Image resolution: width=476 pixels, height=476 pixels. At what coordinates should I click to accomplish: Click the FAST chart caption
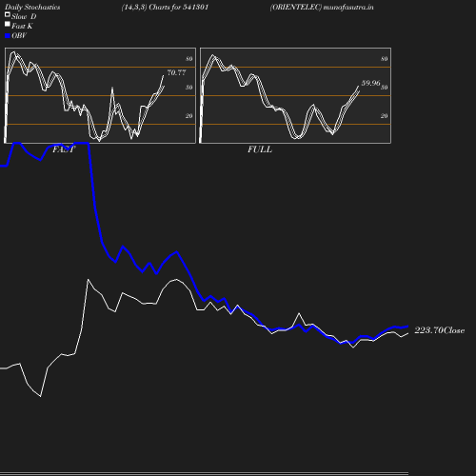(x=64, y=149)
